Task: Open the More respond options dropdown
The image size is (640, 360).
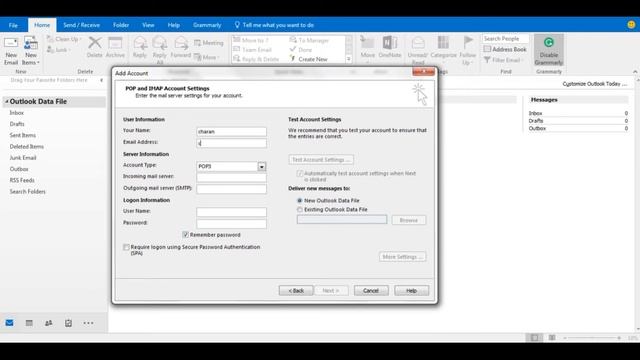Action: [207, 57]
